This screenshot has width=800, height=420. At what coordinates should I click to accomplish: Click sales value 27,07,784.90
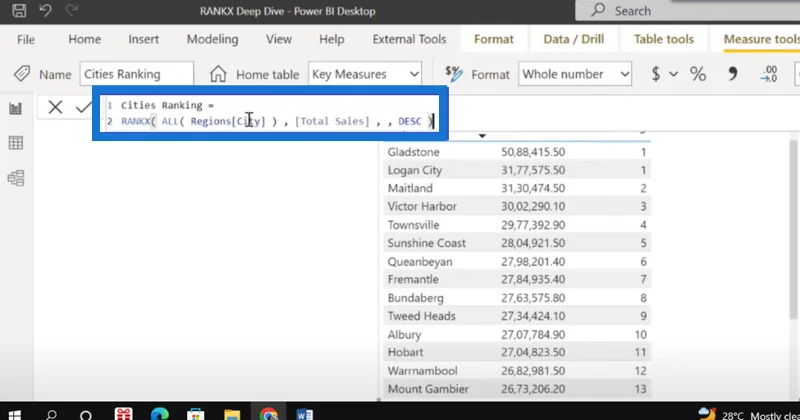533,335
